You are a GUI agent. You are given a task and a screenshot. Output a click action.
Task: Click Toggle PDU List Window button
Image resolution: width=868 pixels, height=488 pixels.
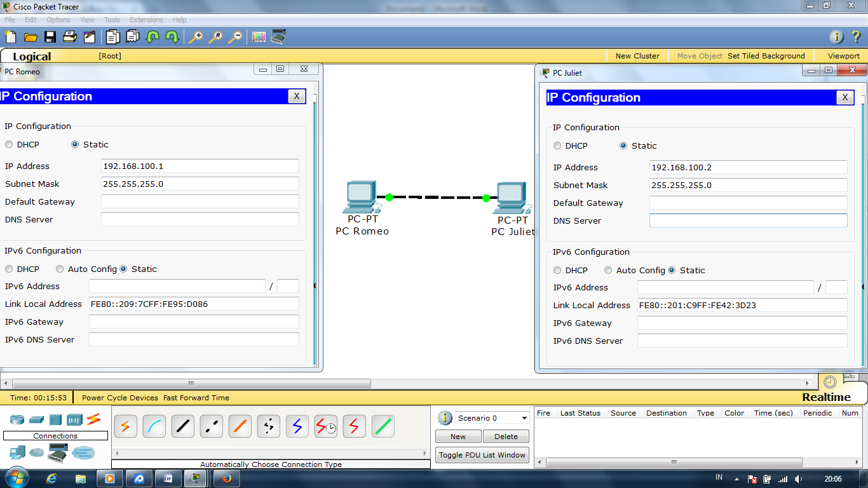coord(482,455)
